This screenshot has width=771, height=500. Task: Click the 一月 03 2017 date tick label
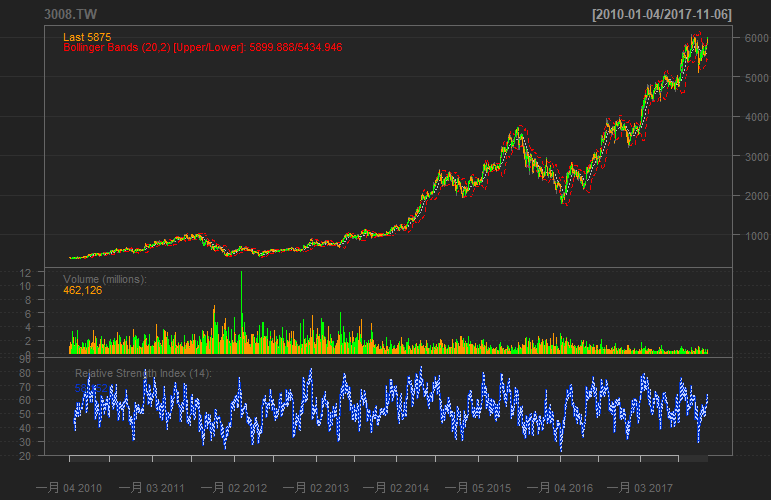(640, 487)
